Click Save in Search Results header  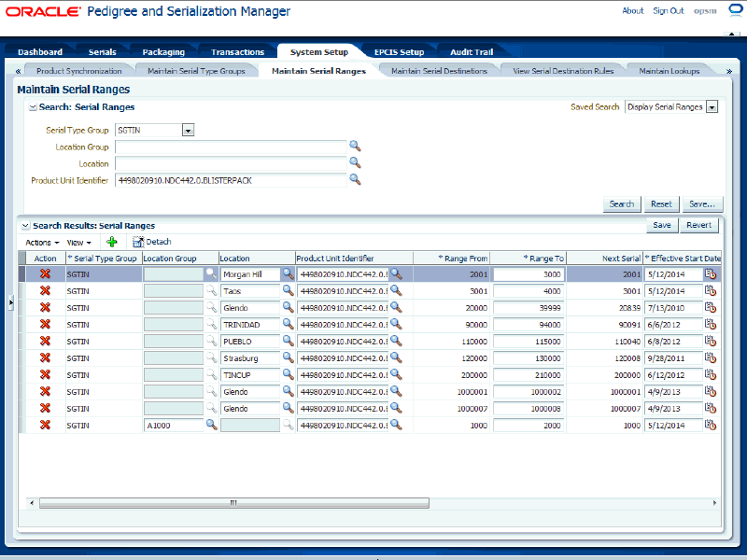tap(662, 225)
